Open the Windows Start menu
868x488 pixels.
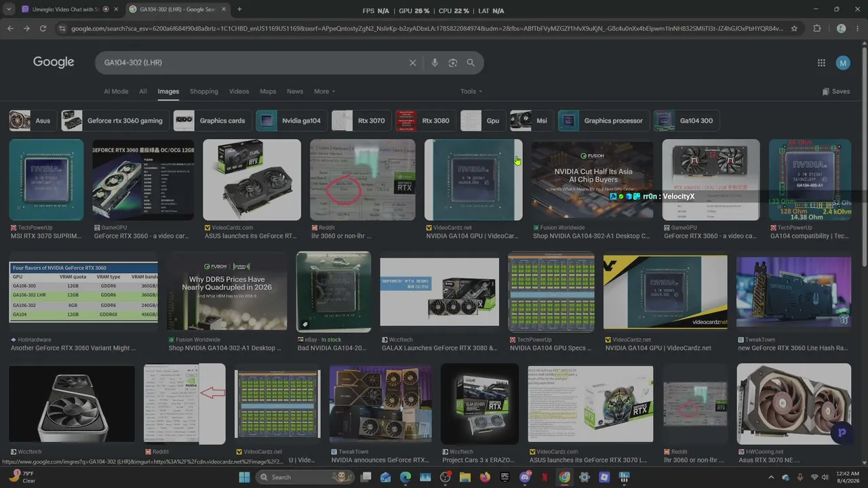(x=245, y=477)
